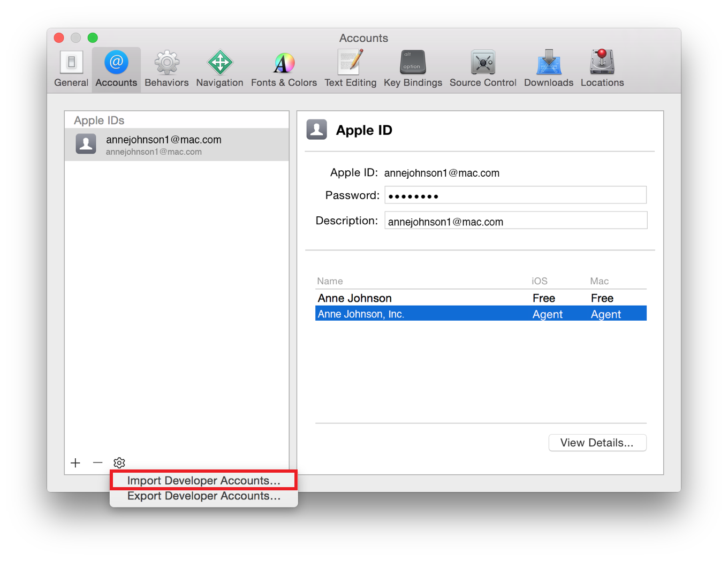Click the minus button to remove account

[x=97, y=463]
